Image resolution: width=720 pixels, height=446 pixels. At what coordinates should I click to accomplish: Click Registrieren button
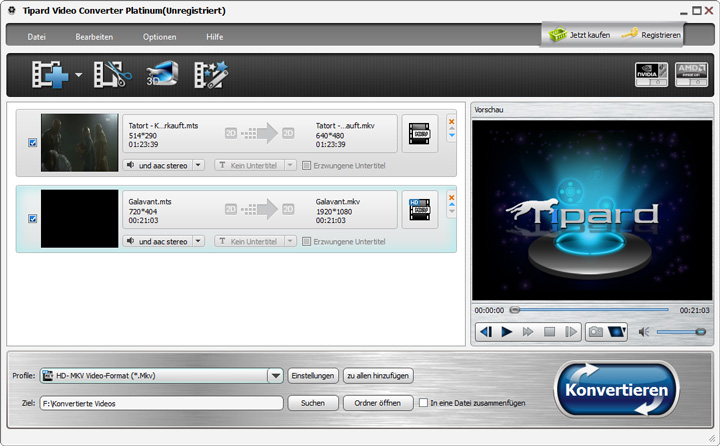point(651,35)
